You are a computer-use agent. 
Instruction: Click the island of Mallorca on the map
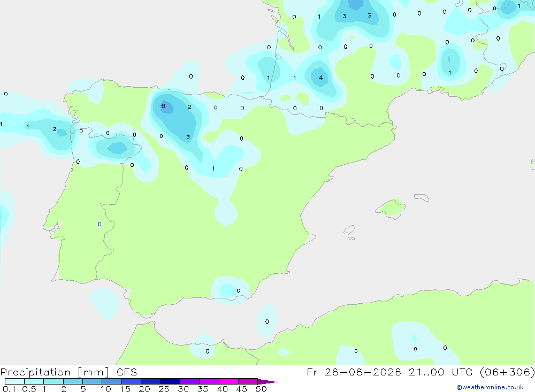point(391,208)
